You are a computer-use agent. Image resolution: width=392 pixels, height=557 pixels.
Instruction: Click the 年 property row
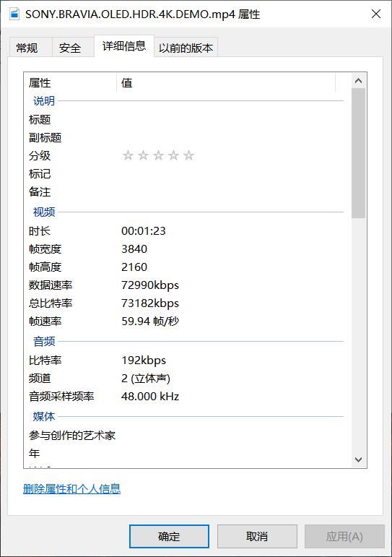point(186,453)
